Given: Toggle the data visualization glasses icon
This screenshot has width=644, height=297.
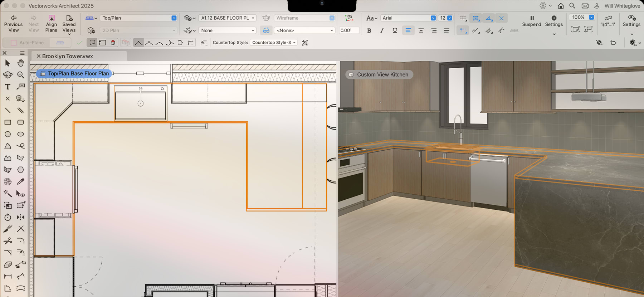Looking at the screenshot, I should coord(266,30).
